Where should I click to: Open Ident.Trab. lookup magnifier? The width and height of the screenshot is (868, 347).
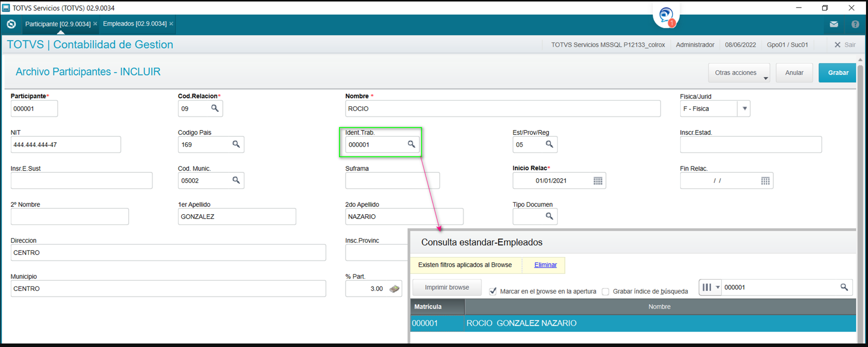click(411, 144)
